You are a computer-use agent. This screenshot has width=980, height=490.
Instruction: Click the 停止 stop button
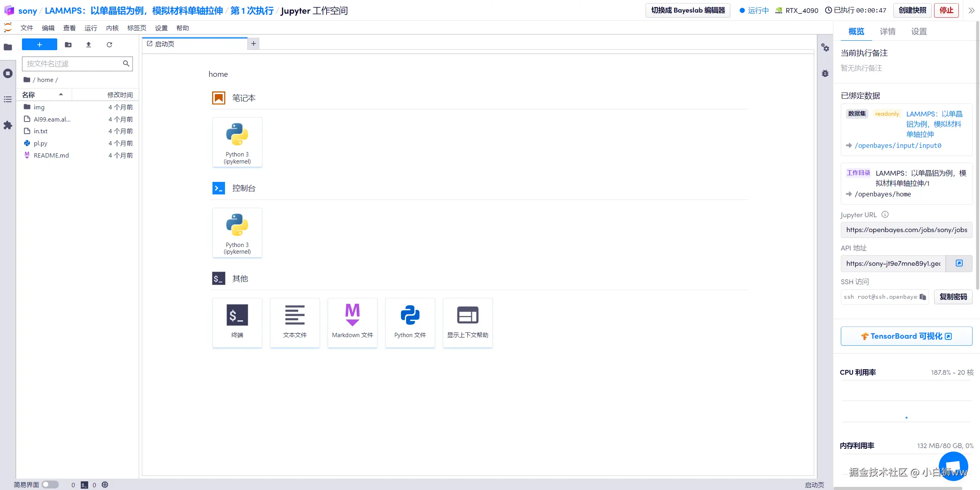[946, 11]
